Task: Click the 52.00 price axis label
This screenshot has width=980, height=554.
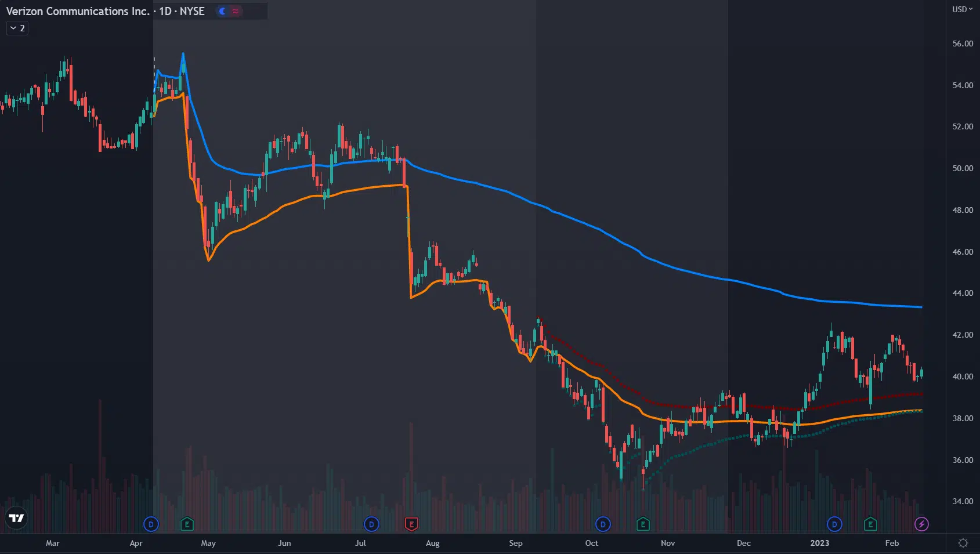Action: (x=963, y=126)
